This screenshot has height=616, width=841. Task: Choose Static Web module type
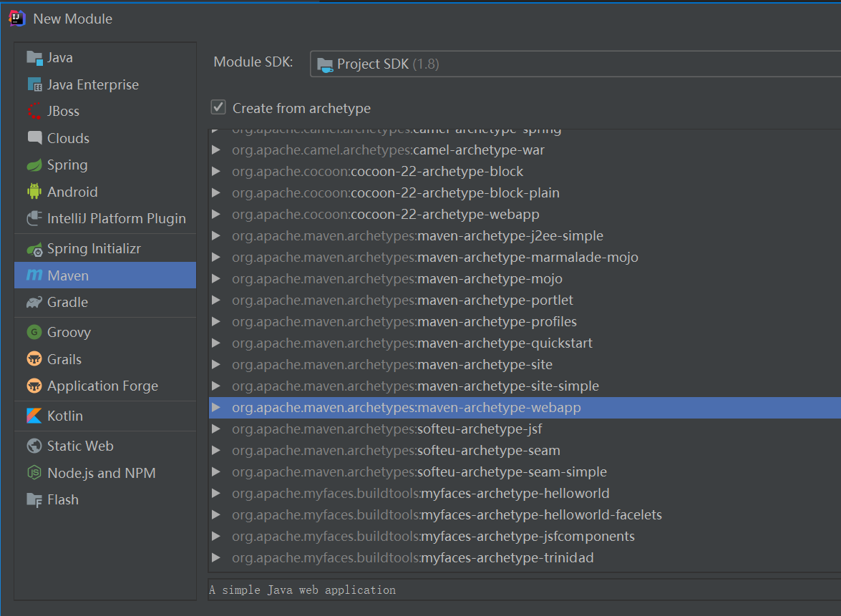pos(105,446)
